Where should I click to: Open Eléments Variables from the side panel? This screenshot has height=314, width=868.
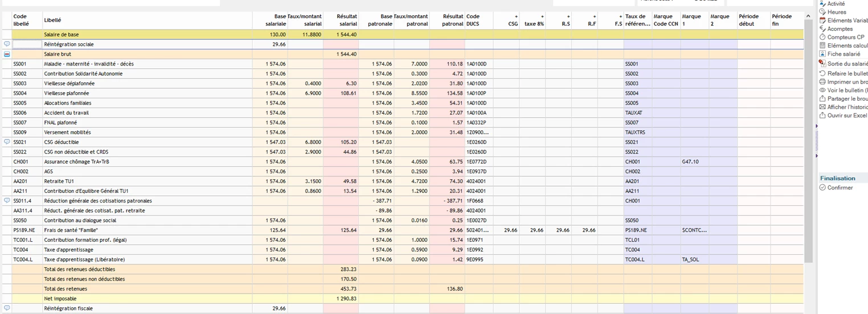point(847,20)
